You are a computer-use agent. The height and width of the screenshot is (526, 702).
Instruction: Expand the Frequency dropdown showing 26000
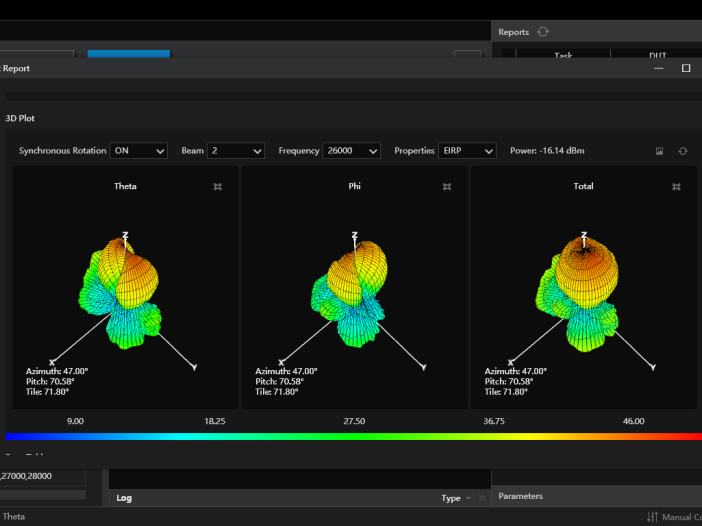click(351, 151)
